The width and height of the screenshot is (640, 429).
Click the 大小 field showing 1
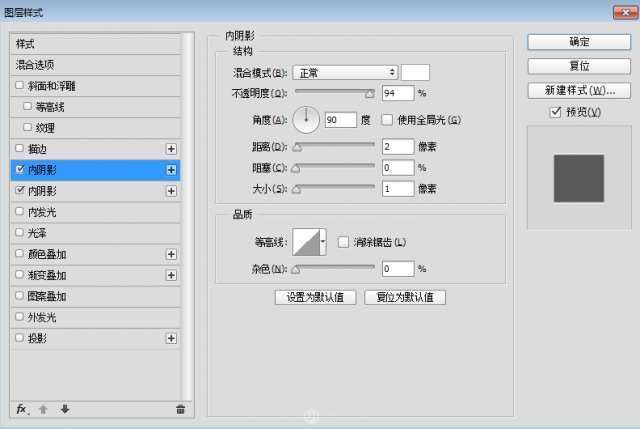point(398,189)
